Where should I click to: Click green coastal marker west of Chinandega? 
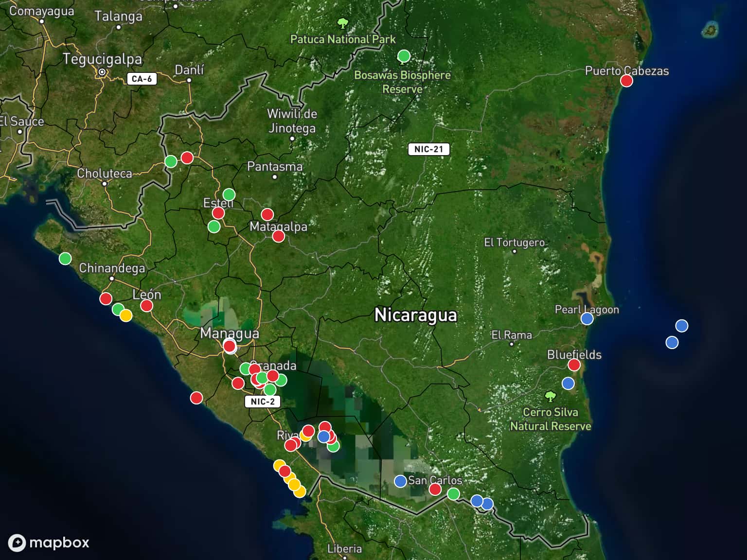click(65, 259)
